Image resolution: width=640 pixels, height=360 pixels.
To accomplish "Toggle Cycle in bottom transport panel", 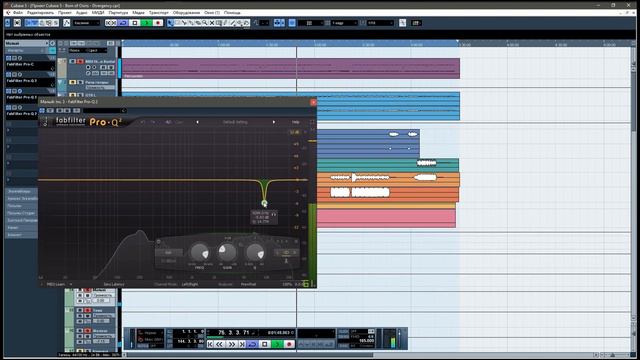I will click(252, 344).
